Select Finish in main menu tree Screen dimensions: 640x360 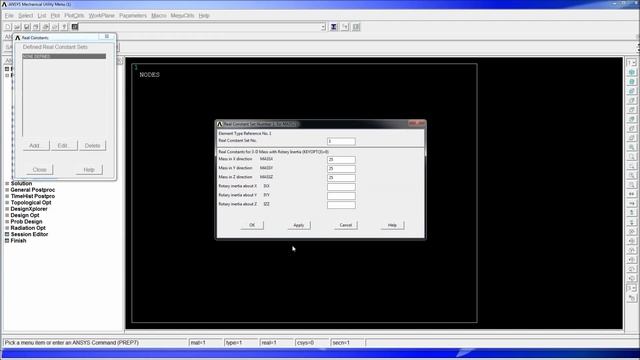tap(18, 241)
